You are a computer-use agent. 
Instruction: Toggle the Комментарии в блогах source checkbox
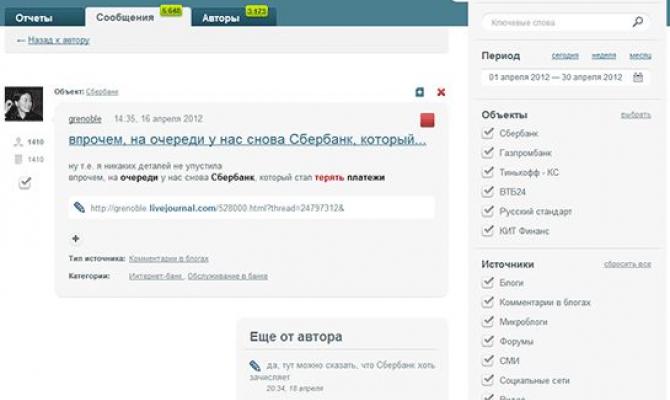pos(488,302)
